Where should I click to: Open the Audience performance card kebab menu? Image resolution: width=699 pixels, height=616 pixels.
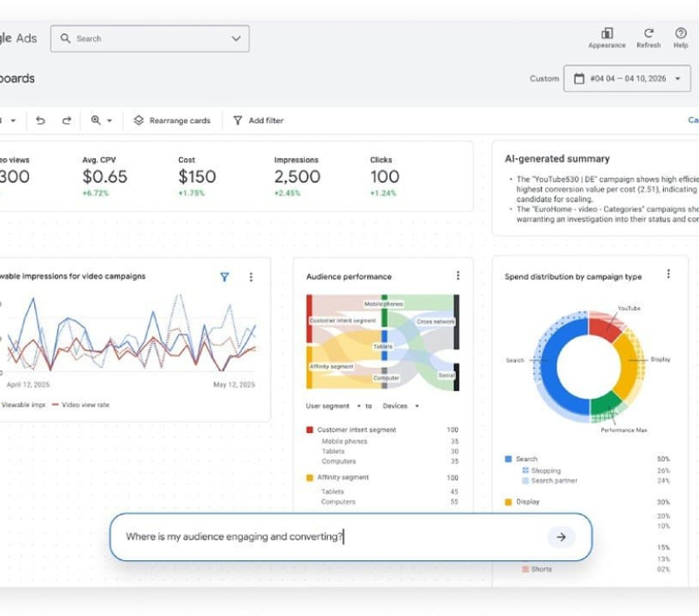pos(458,276)
